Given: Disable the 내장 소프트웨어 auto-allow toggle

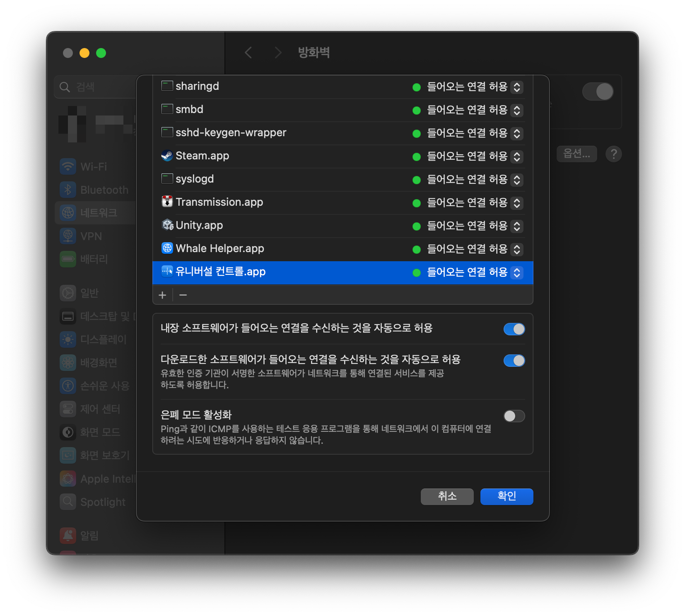Looking at the screenshot, I should pos(514,329).
